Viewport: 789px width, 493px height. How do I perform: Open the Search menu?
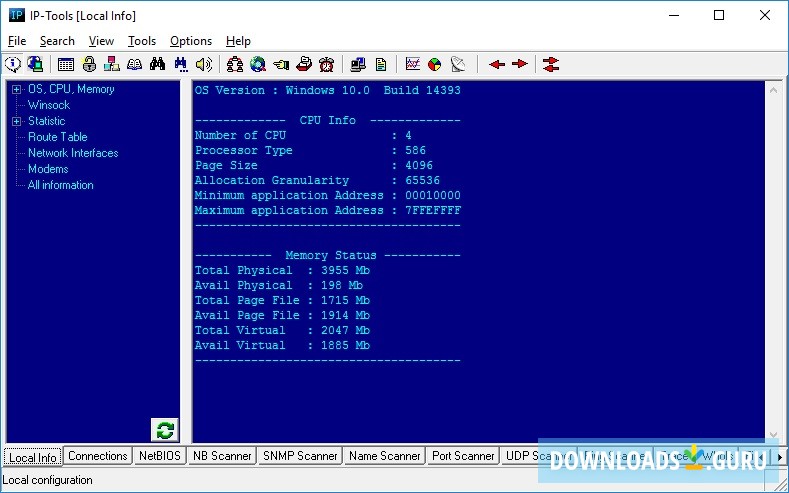57,41
